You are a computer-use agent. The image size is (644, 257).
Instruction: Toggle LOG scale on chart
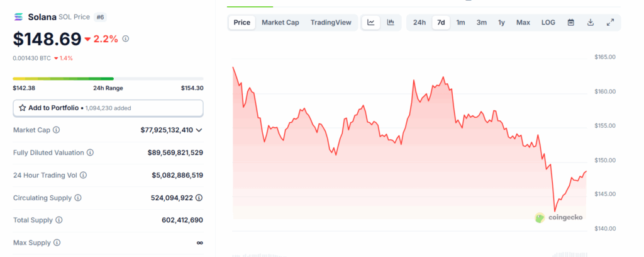pyautogui.click(x=548, y=23)
